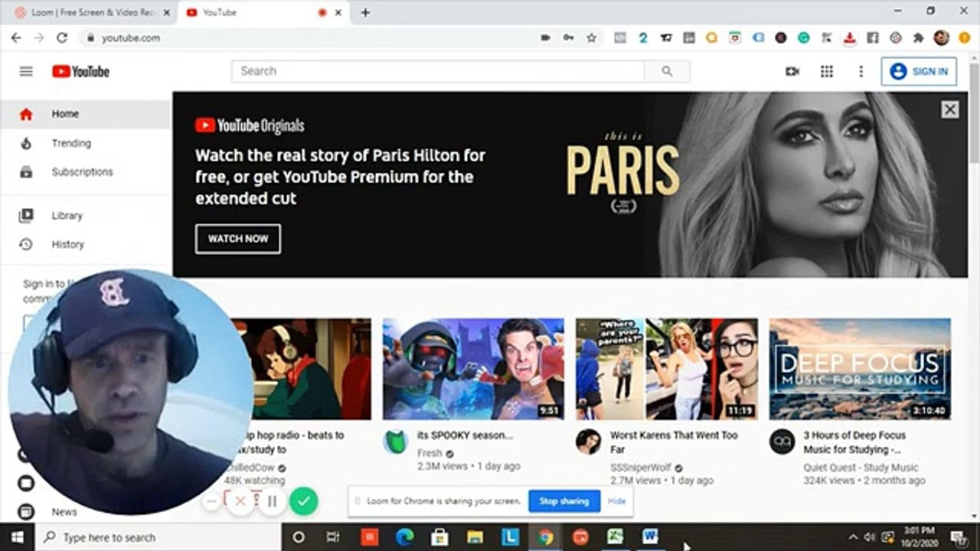
Task: Open Chrome extensions puzzle icon
Action: (x=918, y=37)
